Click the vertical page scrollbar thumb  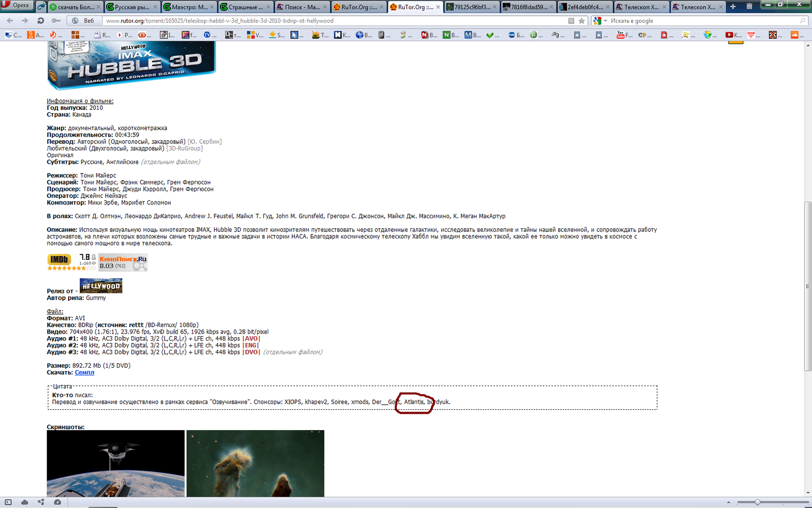coord(807,286)
